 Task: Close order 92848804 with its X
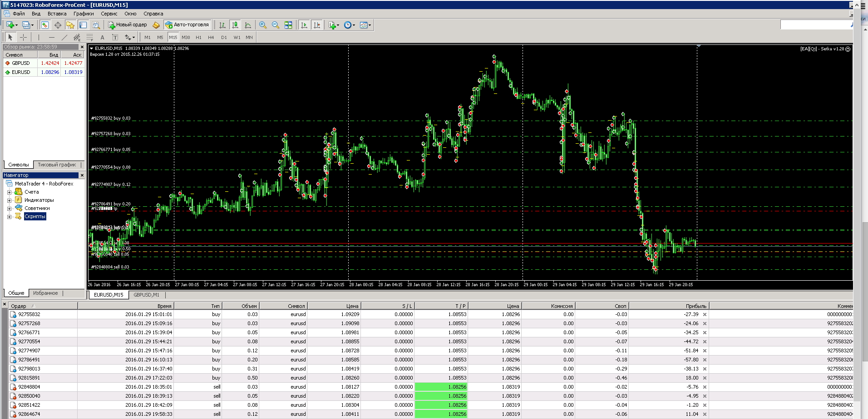coord(705,387)
